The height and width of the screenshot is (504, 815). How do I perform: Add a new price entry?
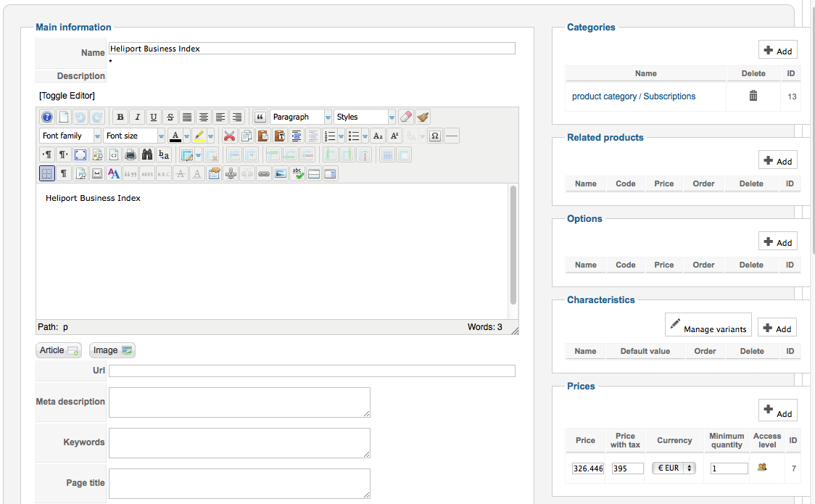click(x=777, y=410)
